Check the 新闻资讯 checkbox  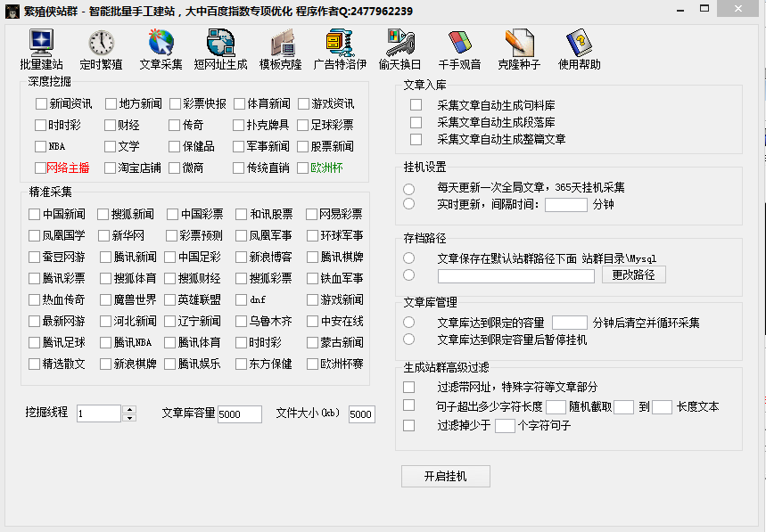click(x=41, y=103)
